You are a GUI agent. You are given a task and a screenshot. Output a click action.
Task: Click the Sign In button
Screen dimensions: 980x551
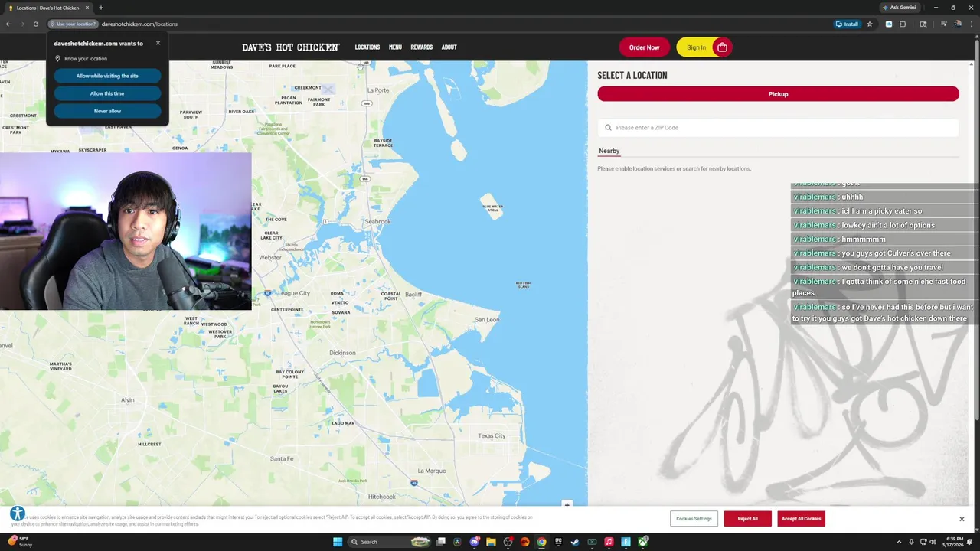(x=696, y=47)
